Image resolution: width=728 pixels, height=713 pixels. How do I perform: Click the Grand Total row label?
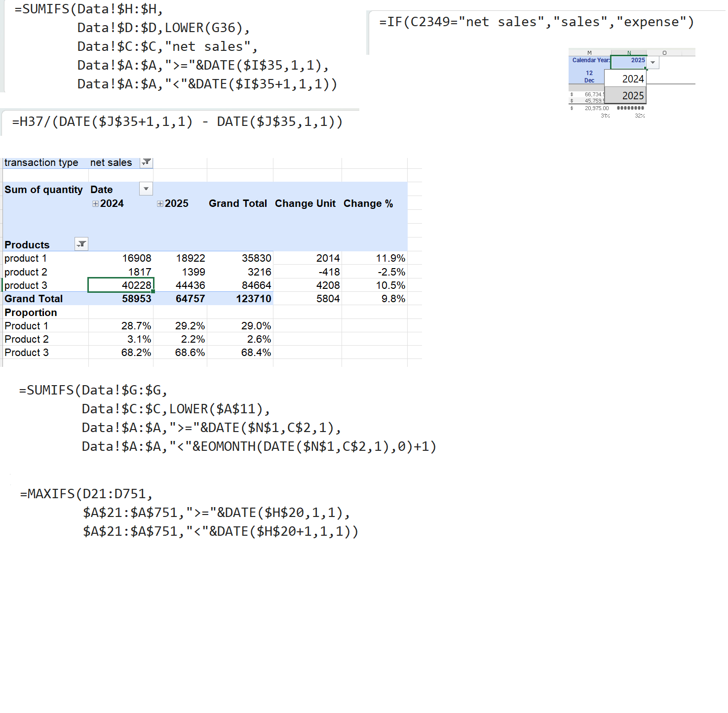[33, 298]
